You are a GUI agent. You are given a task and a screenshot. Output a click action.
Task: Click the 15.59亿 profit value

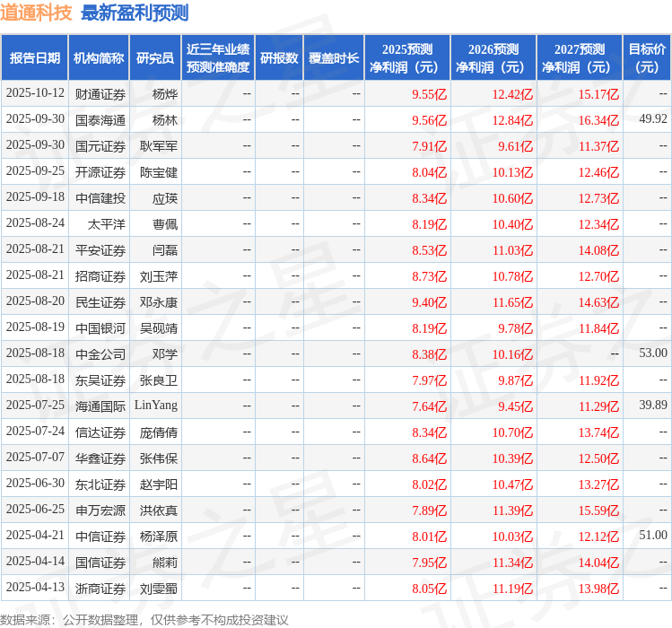pos(598,510)
